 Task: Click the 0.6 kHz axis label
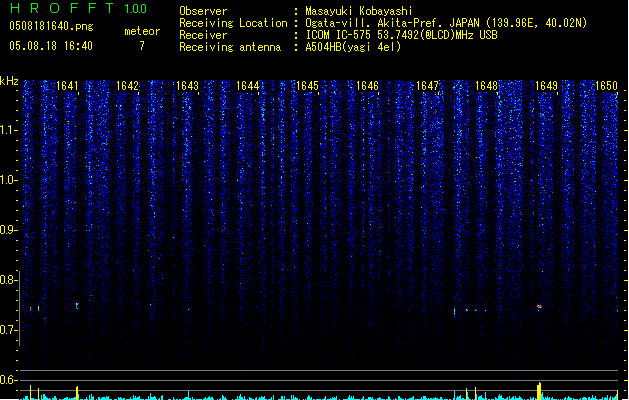coord(8,380)
